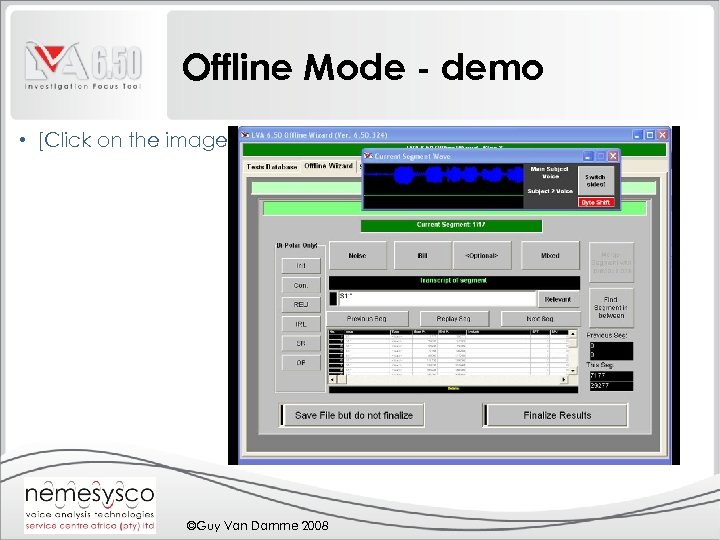
Task: Click the nemesysco logo
Action: (x=90, y=505)
